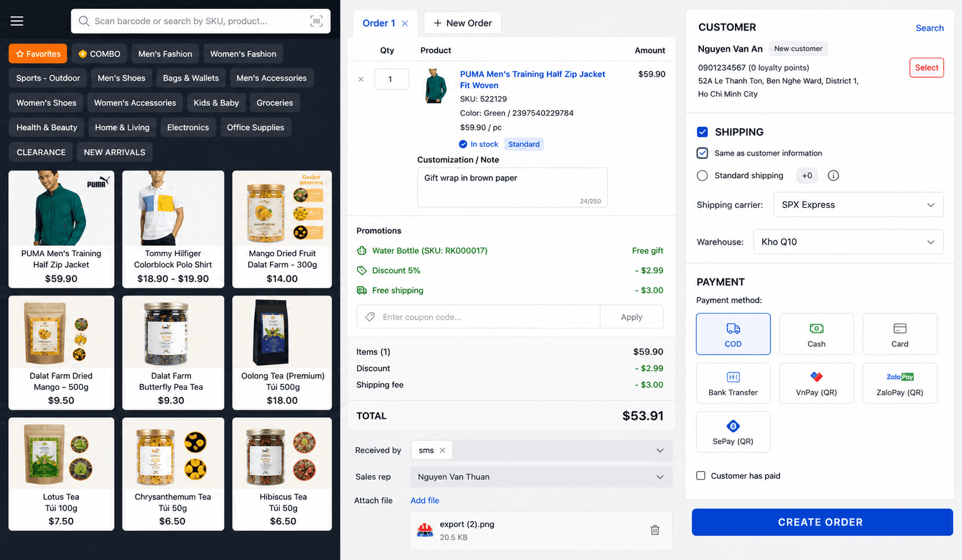Click the Discount 5% tag icon
Viewport: 962px width, 560px height.
362,270
